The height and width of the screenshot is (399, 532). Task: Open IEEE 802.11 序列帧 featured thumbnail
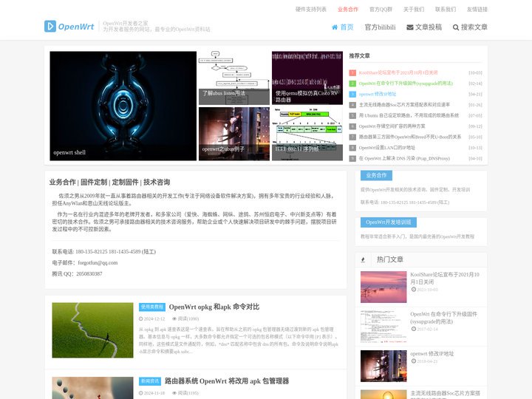point(307,134)
